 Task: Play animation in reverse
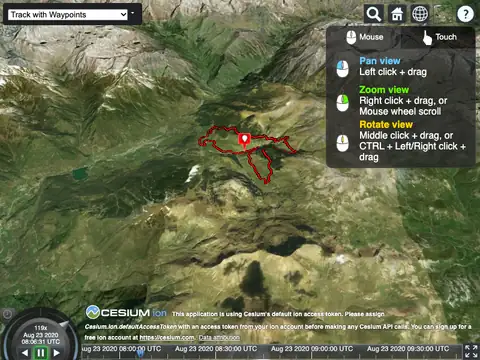25,353
